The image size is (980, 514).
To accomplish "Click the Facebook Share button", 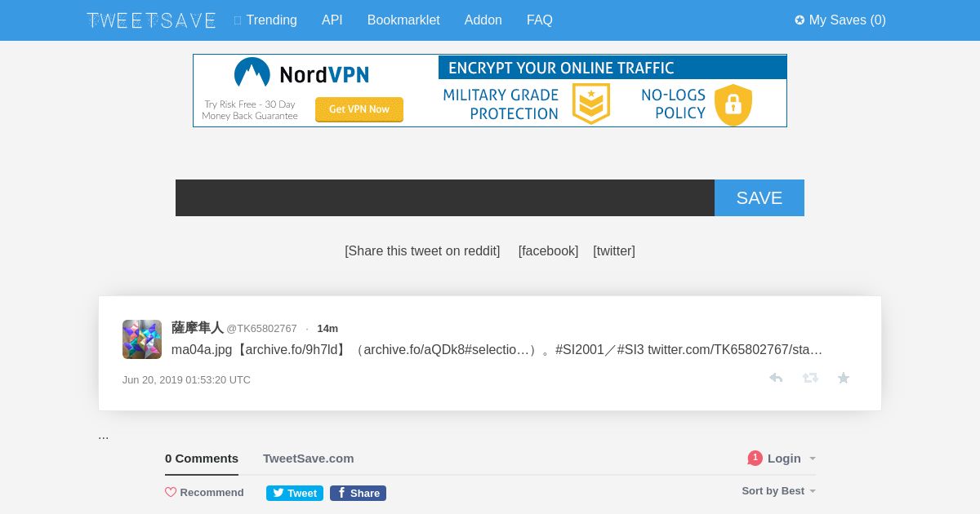I will (358, 493).
